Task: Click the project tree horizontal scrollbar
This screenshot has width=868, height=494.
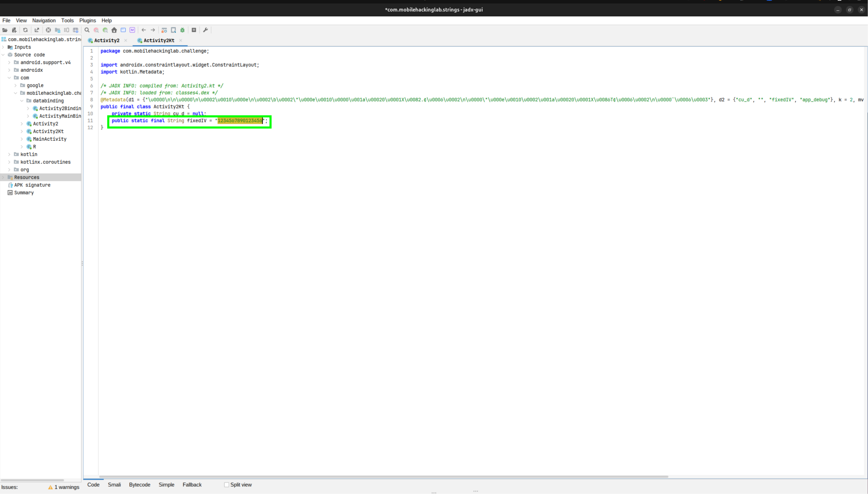Action: [x=33, y=480]
